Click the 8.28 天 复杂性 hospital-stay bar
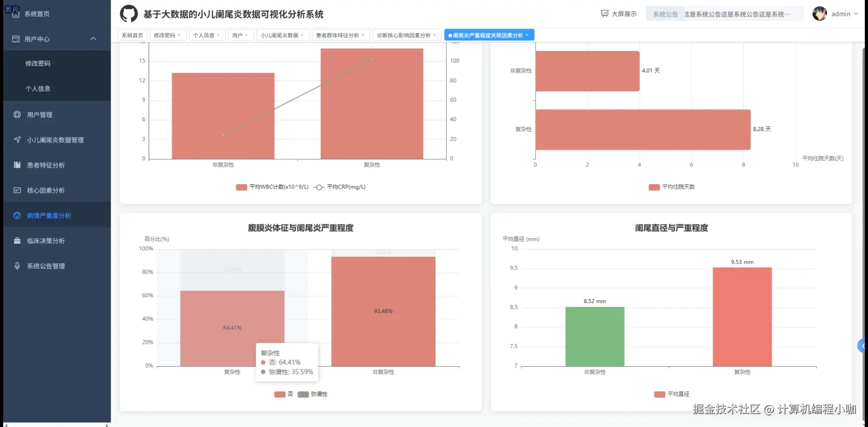 coord(643,129)
